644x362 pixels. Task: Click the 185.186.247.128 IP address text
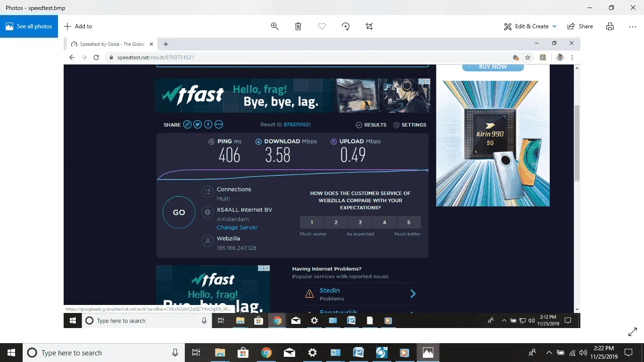pyautogui.click(x=237, y=248)
